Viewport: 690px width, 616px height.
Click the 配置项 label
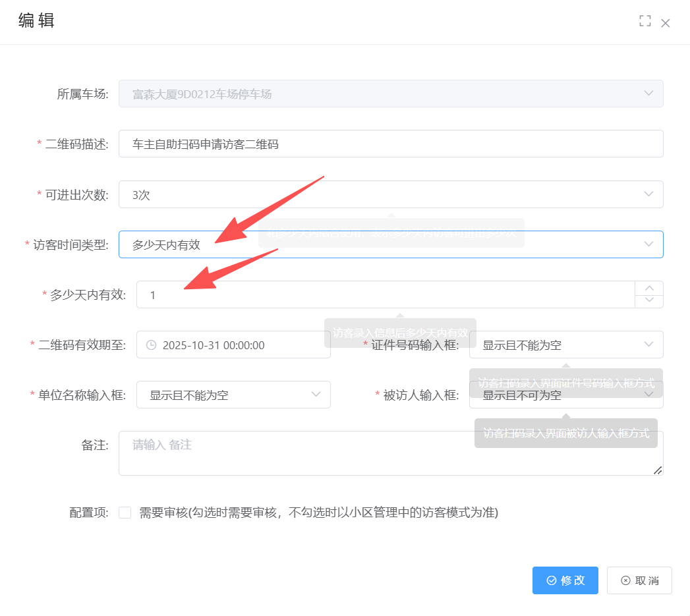(x=89, y=513)
